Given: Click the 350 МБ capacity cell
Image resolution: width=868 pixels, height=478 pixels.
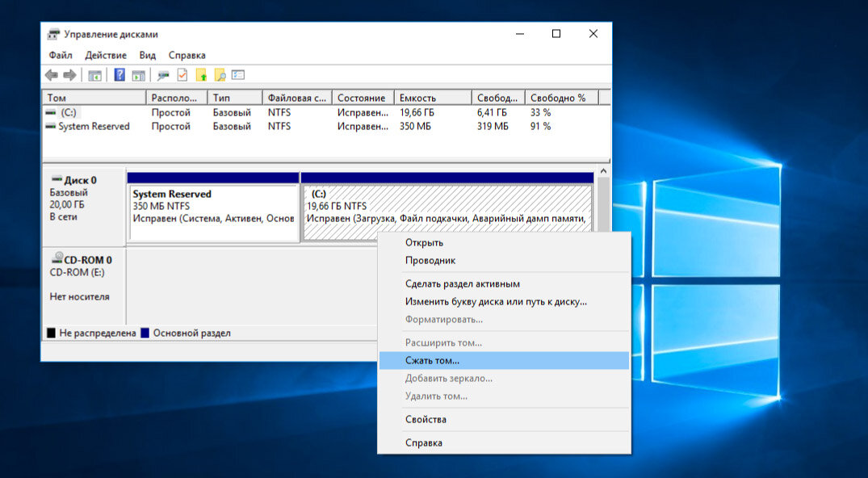Looking at the screenshot, I should point(415,126).
